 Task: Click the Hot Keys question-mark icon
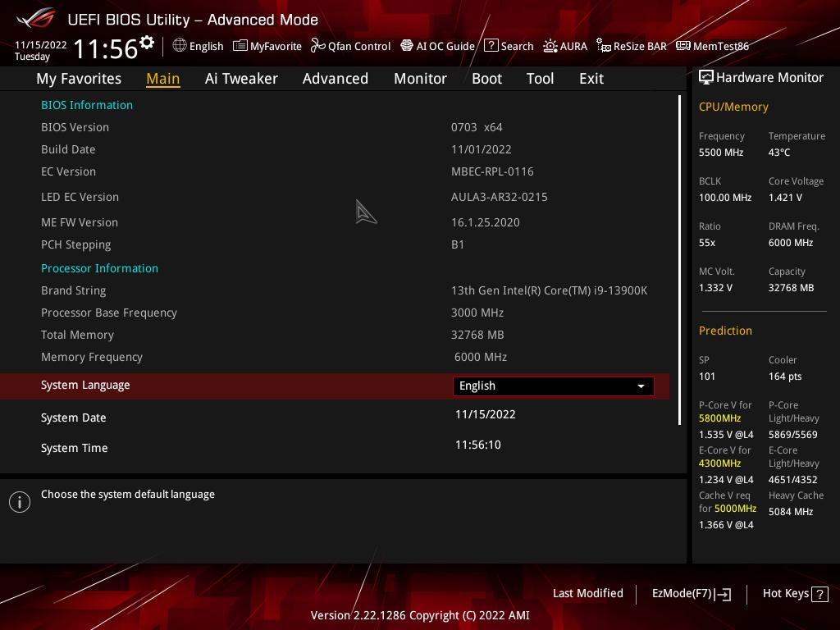point(819,594)
